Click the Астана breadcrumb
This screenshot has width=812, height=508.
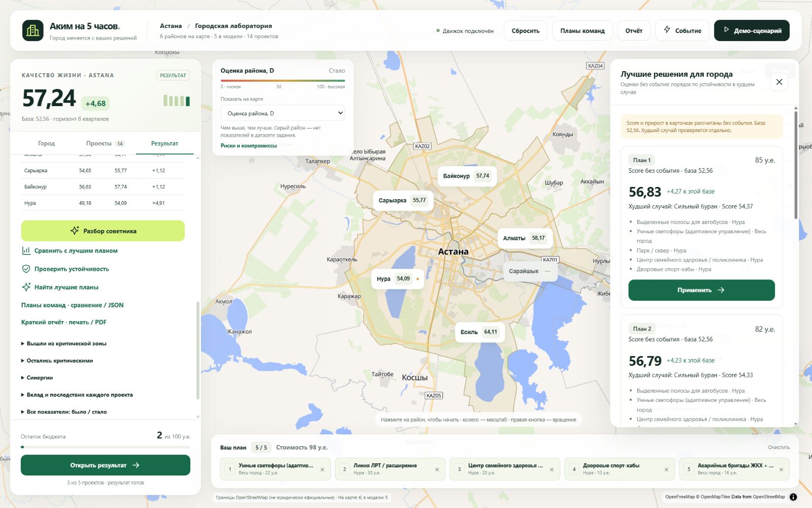tap(171, 26)
